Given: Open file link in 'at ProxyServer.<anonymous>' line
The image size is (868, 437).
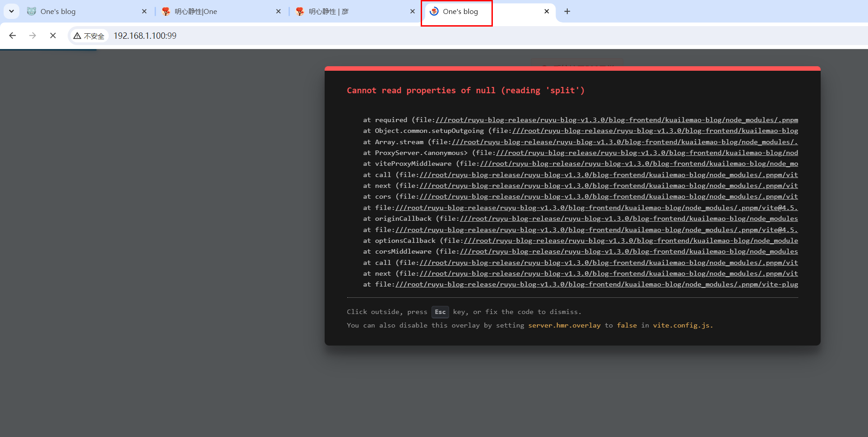Looking at the screenshot, I should 647,153.
